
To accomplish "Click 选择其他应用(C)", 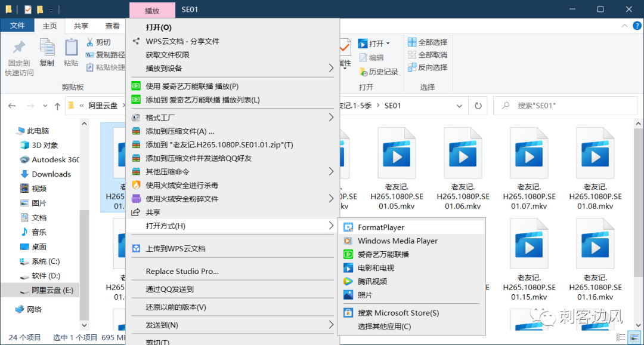I will pos(411,326).
